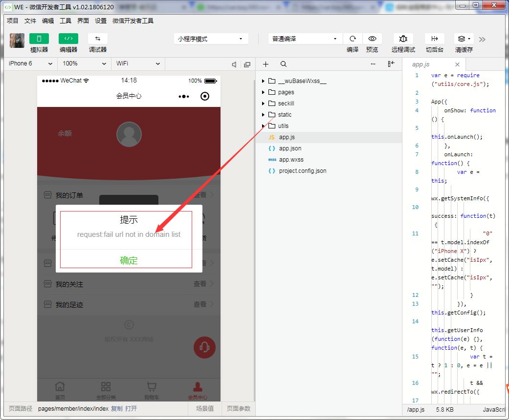509x420 pixels.
Task: Open the compile mode dropdown
Action: (x=305, y=39)
